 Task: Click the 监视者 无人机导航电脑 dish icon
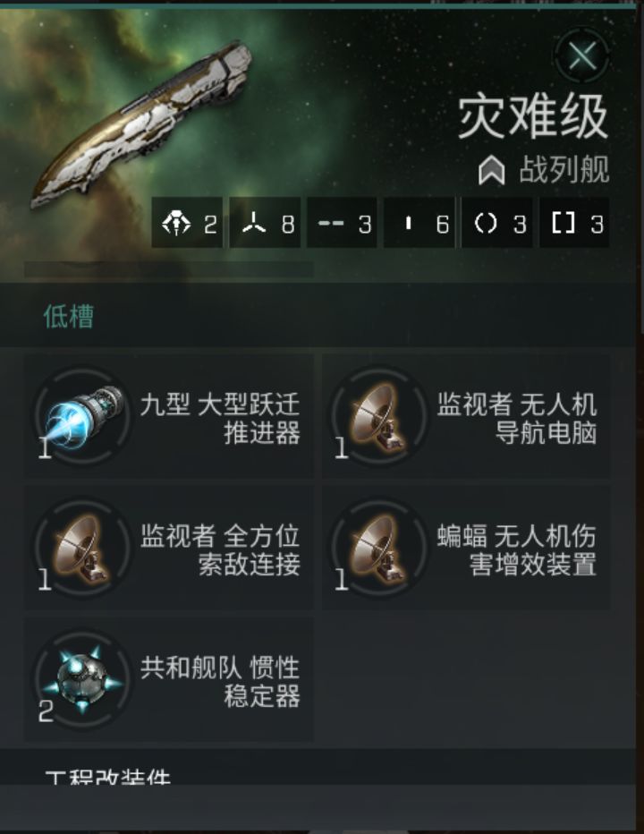click(379, 416)
